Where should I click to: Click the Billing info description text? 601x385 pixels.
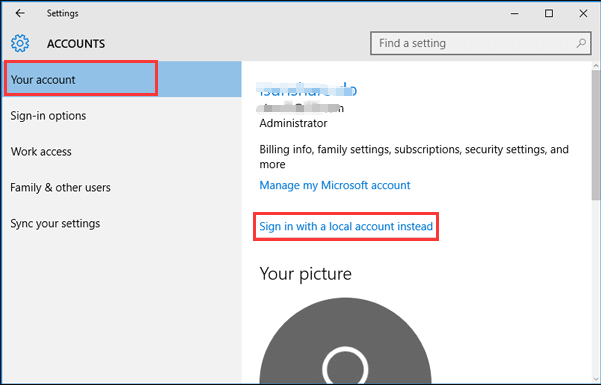pyautogui.click(x=414, y=156)
